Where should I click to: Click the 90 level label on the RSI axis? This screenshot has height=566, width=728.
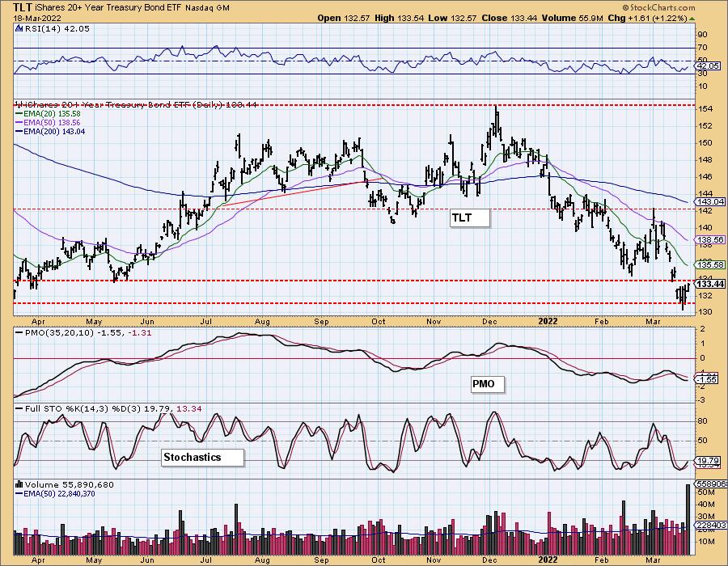pyautogui.click(x=702, y=35)
